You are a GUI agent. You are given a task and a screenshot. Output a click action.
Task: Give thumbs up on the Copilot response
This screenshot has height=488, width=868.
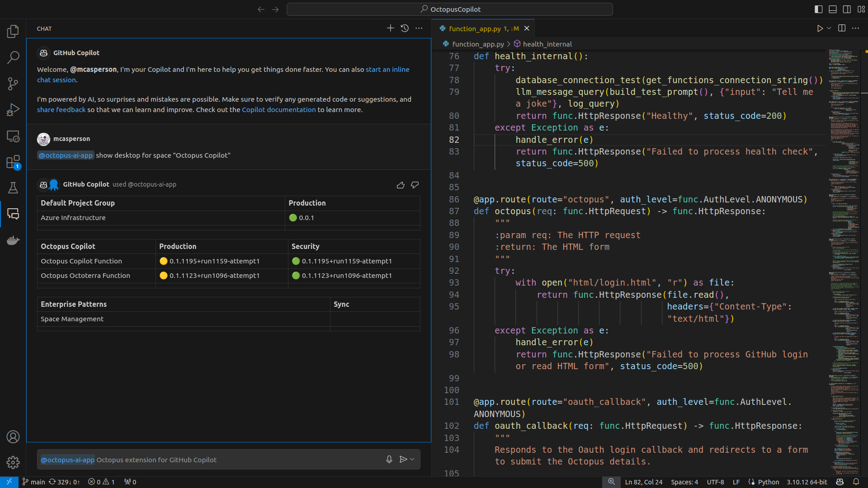tap(401, 185)
